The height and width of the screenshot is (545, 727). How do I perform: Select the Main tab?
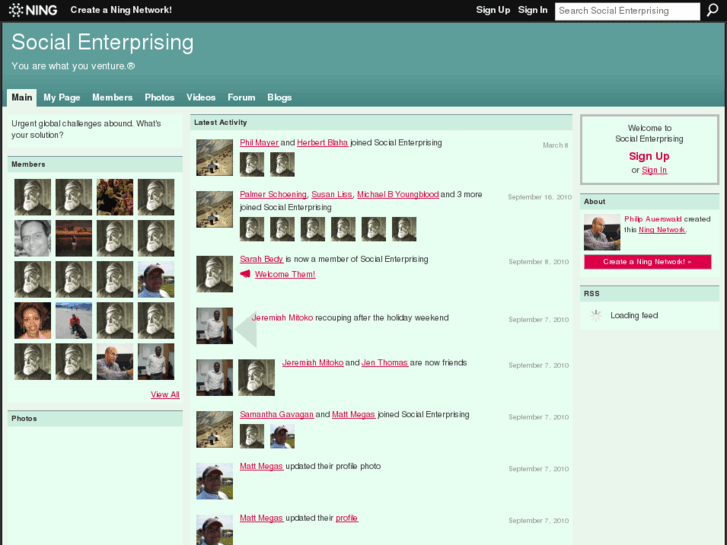(22, 97)
